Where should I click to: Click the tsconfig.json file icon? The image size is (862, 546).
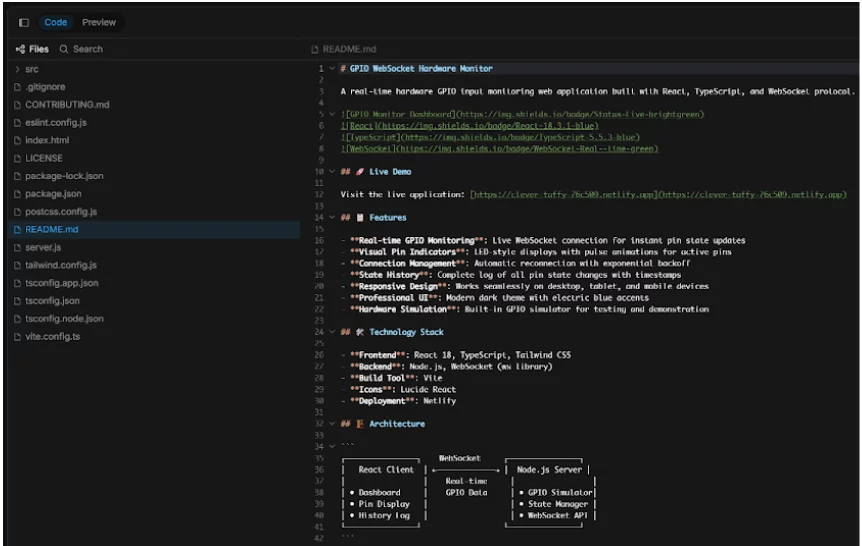[17, 301]
